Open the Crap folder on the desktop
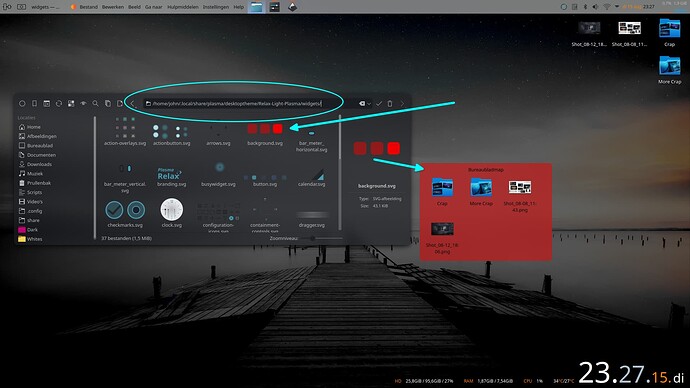Viewport: 690px width, 388px height. click(669, 33)
